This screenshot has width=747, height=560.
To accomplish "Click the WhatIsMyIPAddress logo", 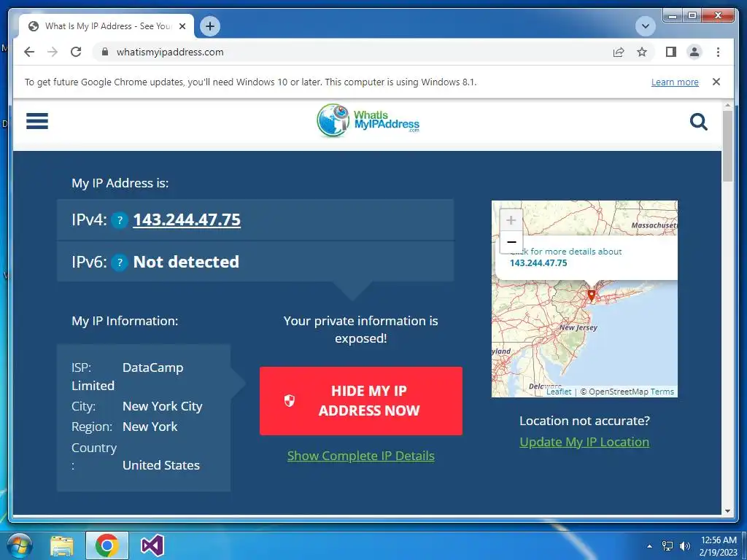I will [x=368, y=121].
